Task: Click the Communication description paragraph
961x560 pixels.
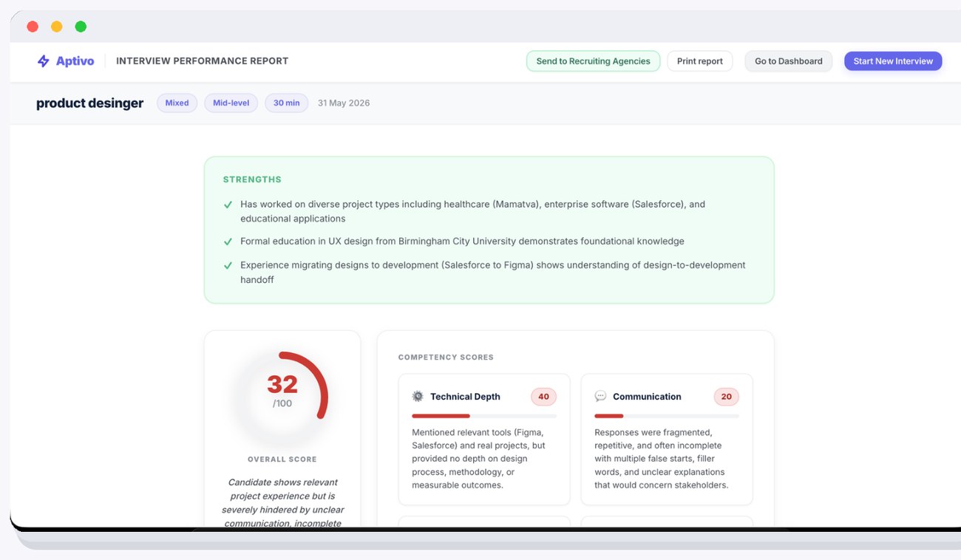Action: click(662, 459)
